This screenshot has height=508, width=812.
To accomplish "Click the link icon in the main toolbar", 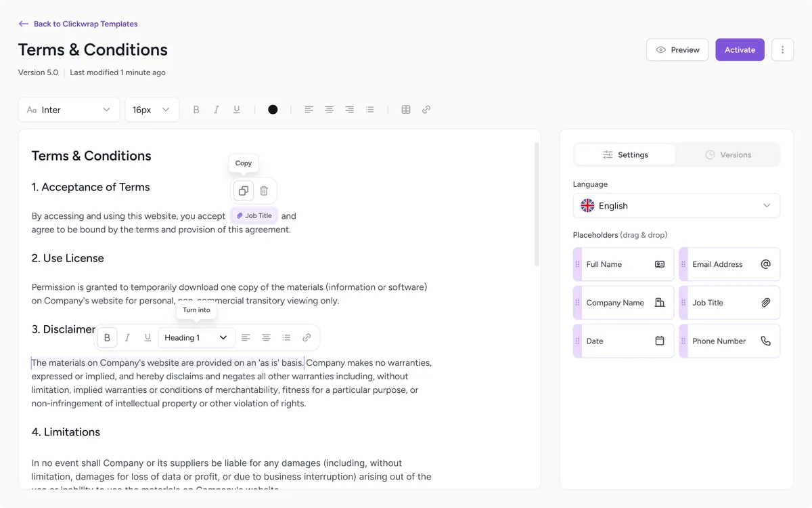I will pyautogui.click(x=426, y=110).
